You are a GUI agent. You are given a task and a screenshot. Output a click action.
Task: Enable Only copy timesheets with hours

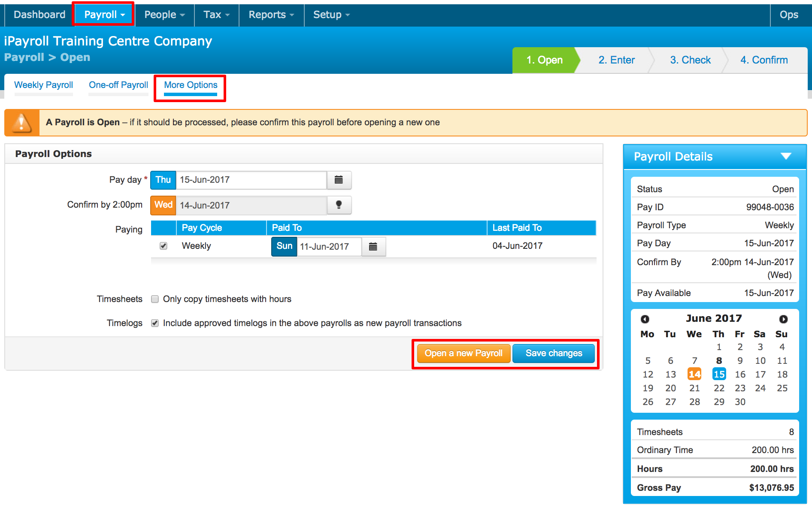(155, 299)
